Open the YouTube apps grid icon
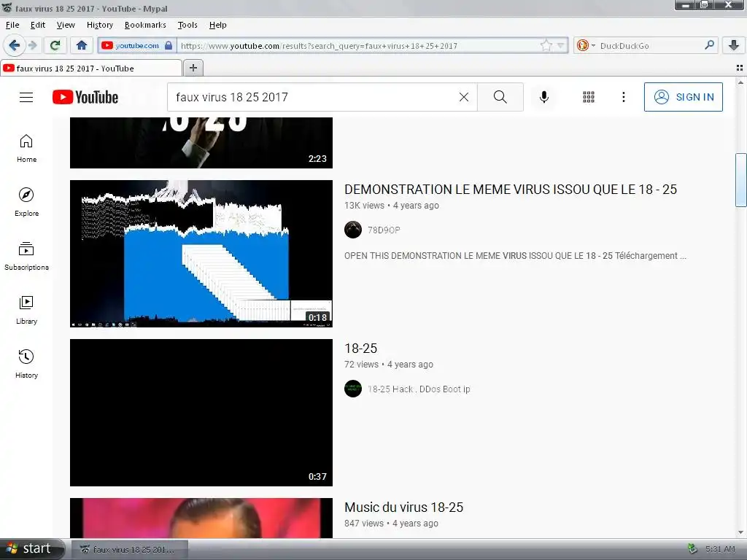The height and width of the screenshot is (560, 747). [x=589, y=97]
